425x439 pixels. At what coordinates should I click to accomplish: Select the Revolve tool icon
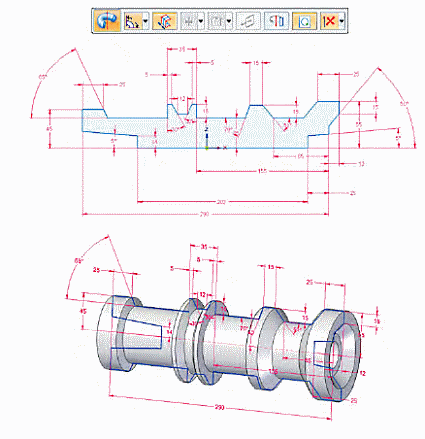click(107, 21)
